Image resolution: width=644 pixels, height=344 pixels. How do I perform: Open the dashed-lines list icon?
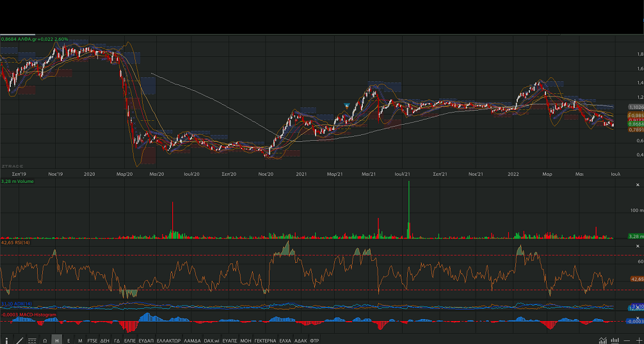click(x=32, y=340)
